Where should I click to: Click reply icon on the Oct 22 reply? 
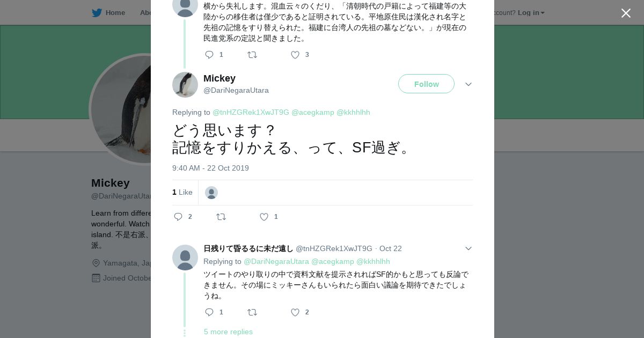[209, 312]
